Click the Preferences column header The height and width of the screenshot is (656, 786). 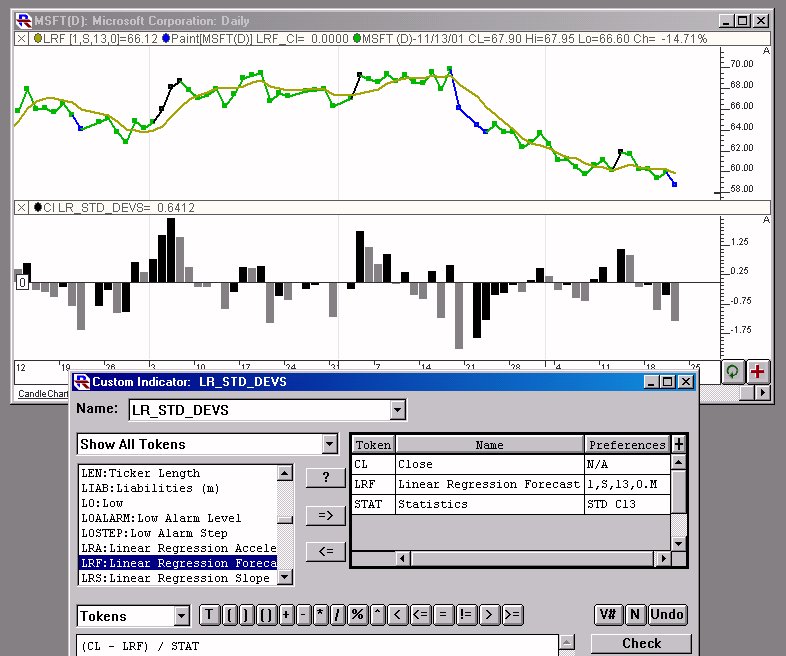(x=627, y=445)
